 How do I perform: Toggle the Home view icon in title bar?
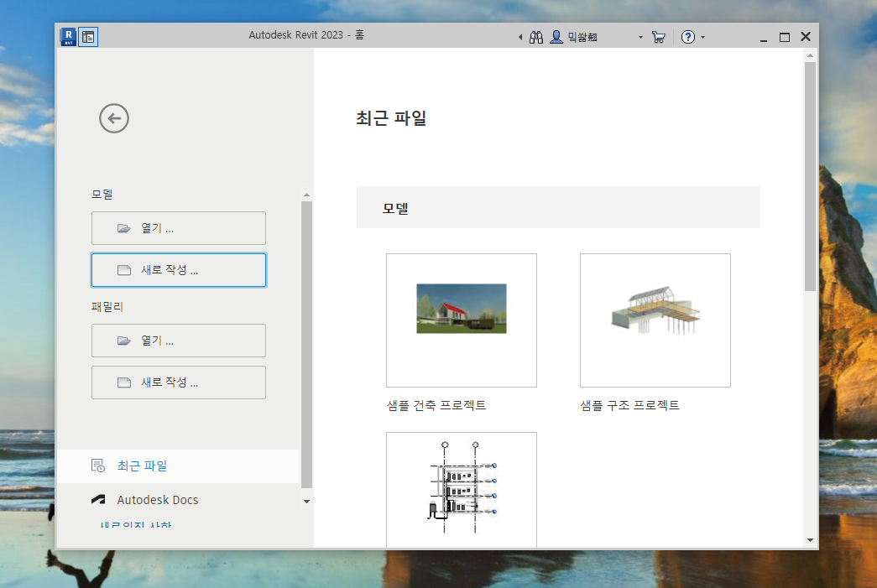pyautogui.click(x=88, y=37)
